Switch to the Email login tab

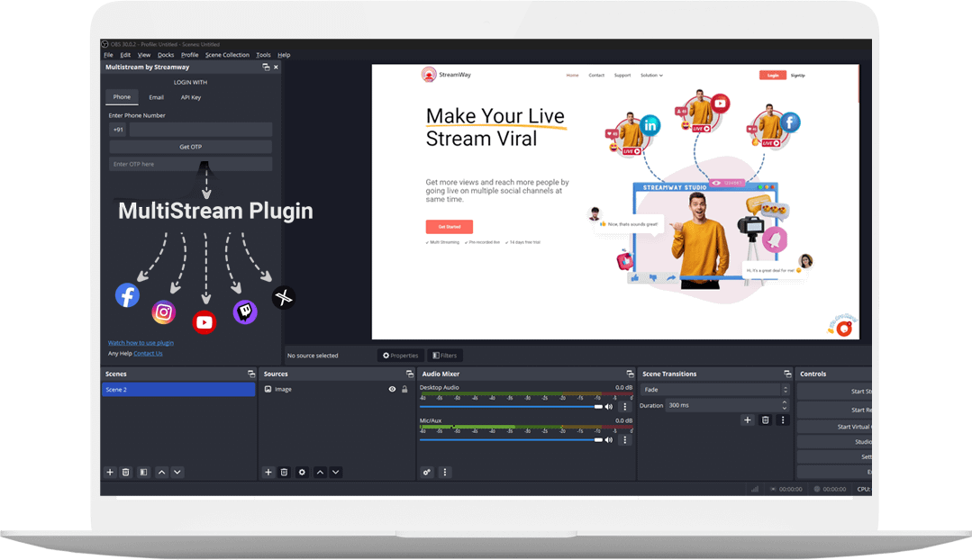(156, 97)
